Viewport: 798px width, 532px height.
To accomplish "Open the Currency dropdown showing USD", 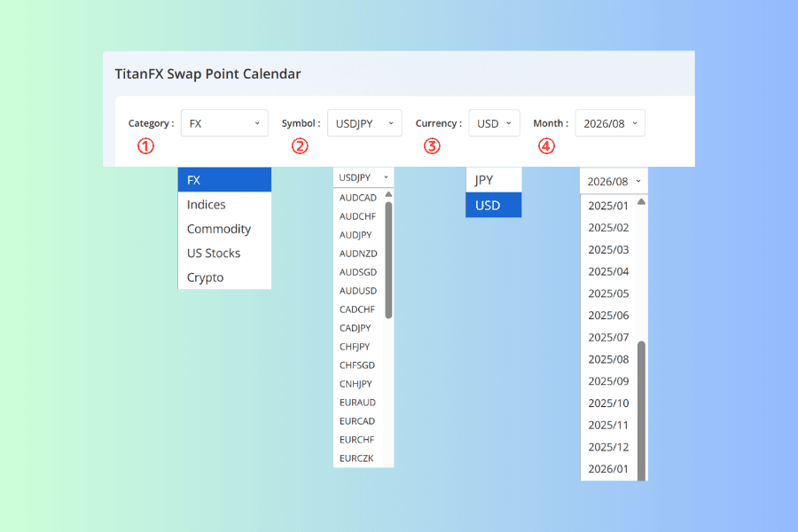I will 494,123.
